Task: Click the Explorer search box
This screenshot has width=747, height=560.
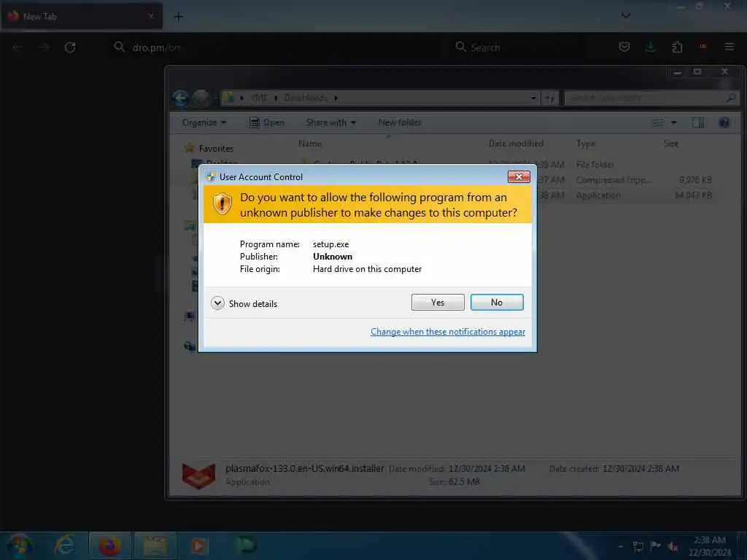Action: (x=651, y=98)
